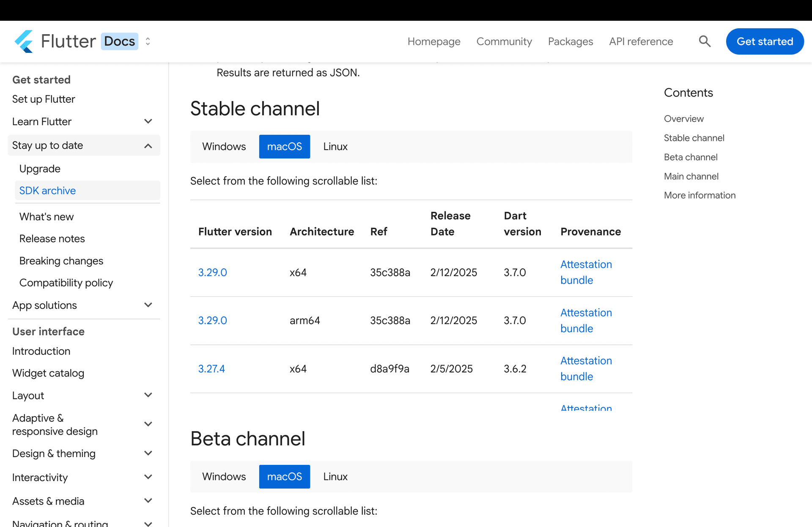Screen dimensions: 812x527
Task: Open the Docs site switcher arrows
Action: 148,41
